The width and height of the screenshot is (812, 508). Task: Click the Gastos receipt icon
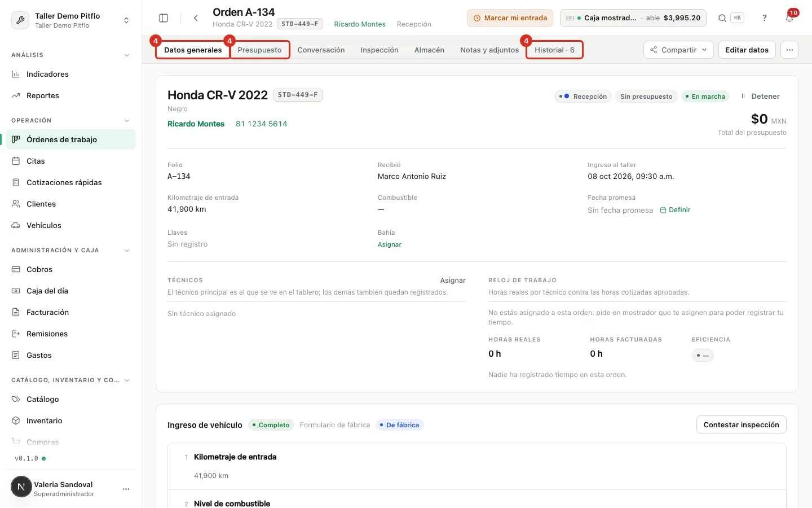pyautogui.click(x=16, y=355)
